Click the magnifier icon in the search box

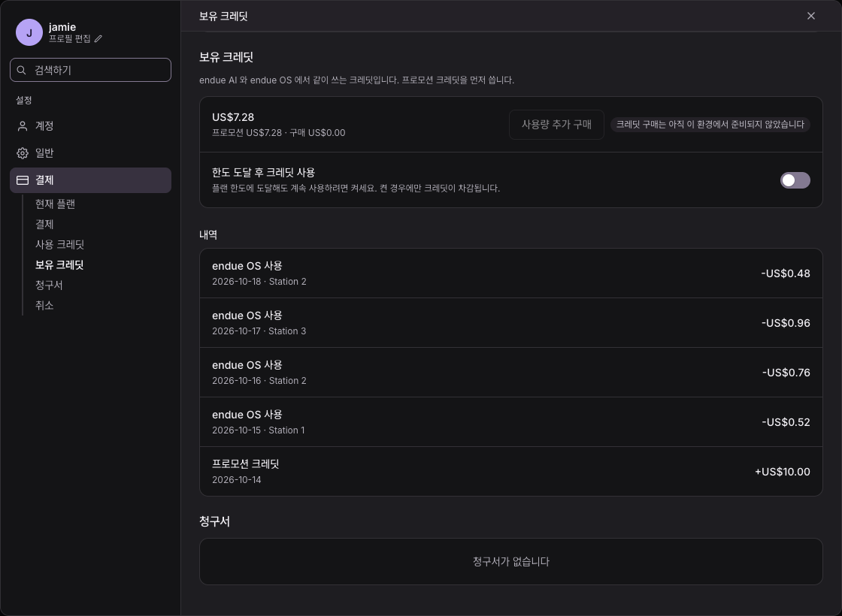tap(22, 70)
